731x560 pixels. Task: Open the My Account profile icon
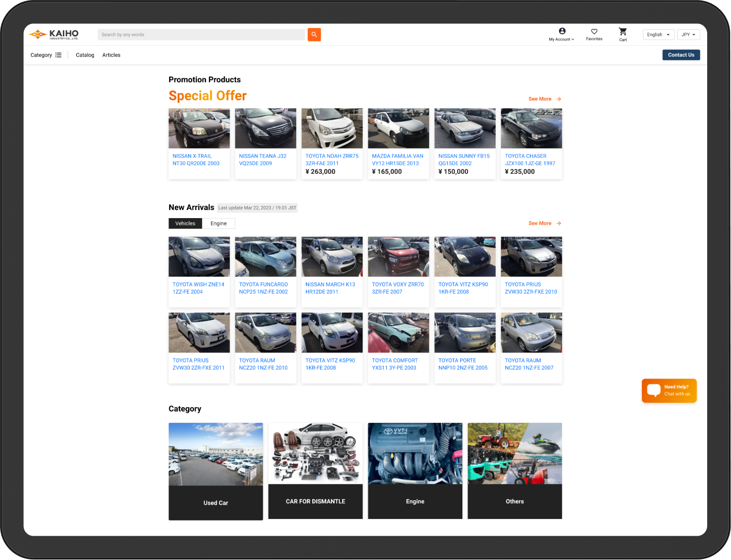tap(562, 31)
